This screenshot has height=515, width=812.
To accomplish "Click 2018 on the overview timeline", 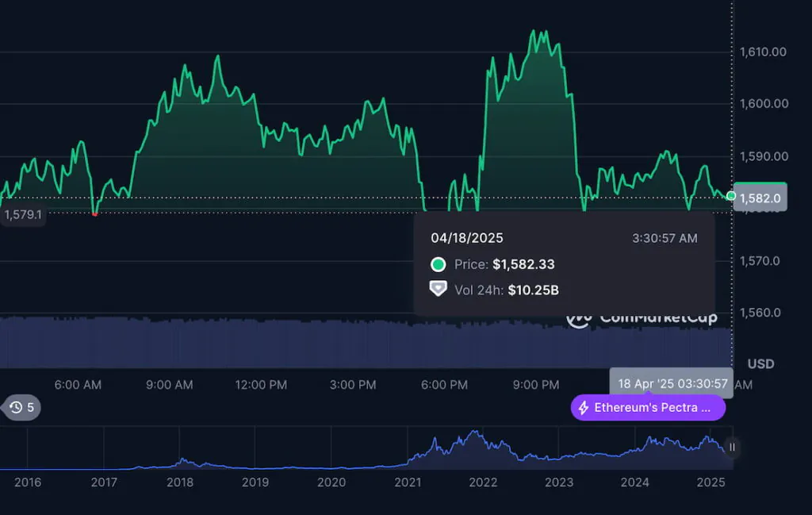I will (x=180, y=482).
